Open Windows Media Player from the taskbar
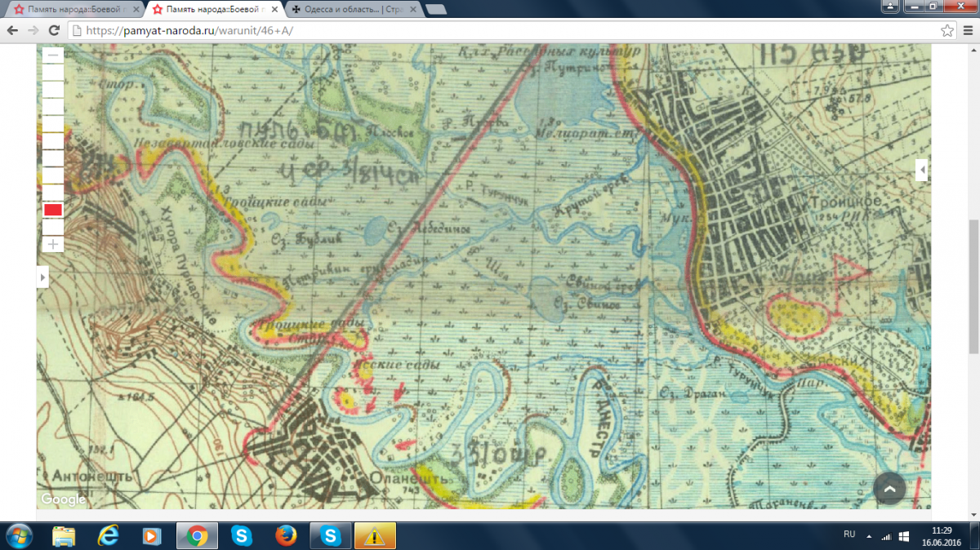The width and height of the screenshot is (980, 550). 152,535
